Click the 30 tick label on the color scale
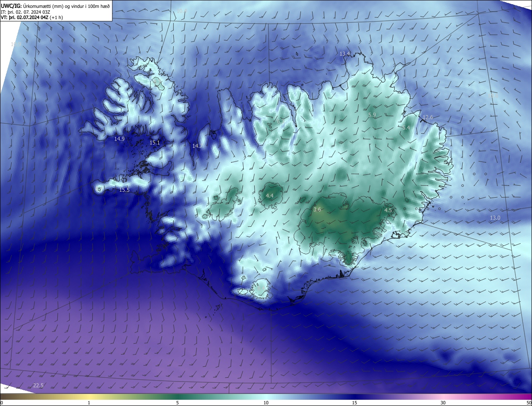 pyautogui.click(x=443, y=403)
